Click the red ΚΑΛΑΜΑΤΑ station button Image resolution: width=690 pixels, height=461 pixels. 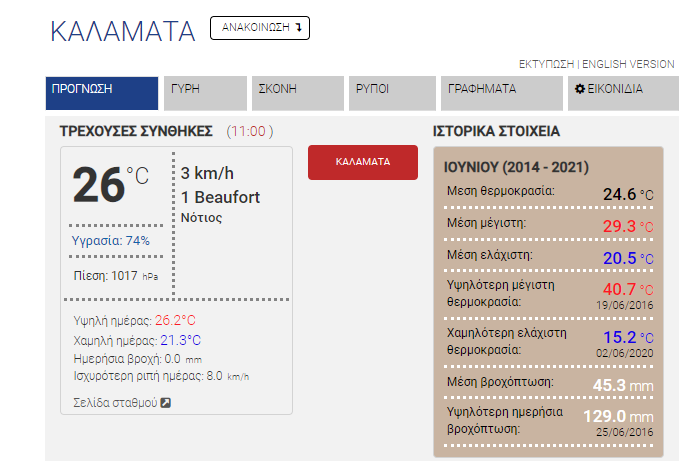(363, 162)
